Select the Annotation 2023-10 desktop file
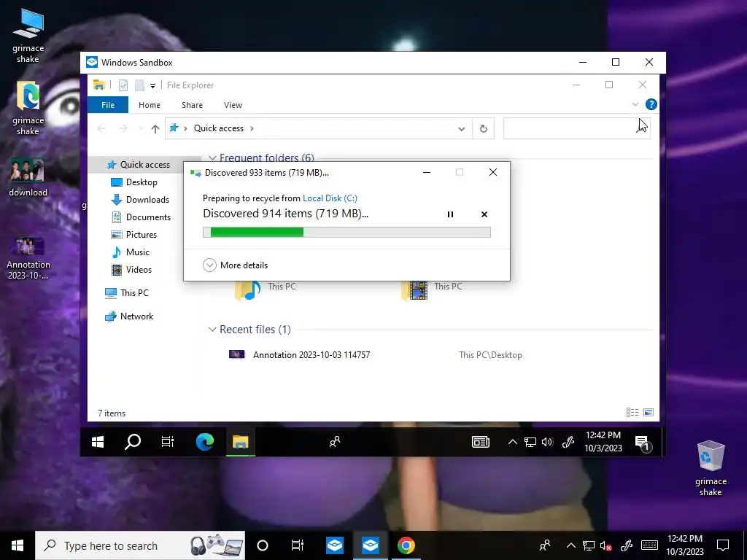The width and height of the screenshot is (747, 560). [28, 259]
